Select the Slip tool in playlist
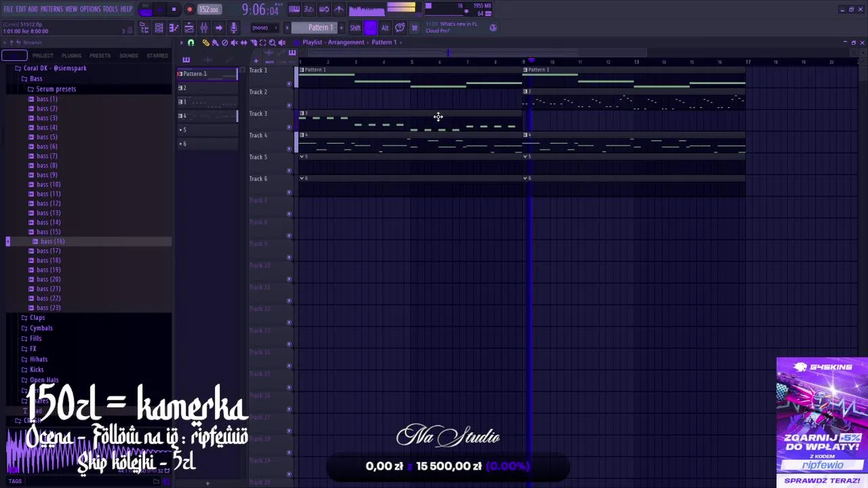This screenshot has width=868, height=488. point(243,43)
